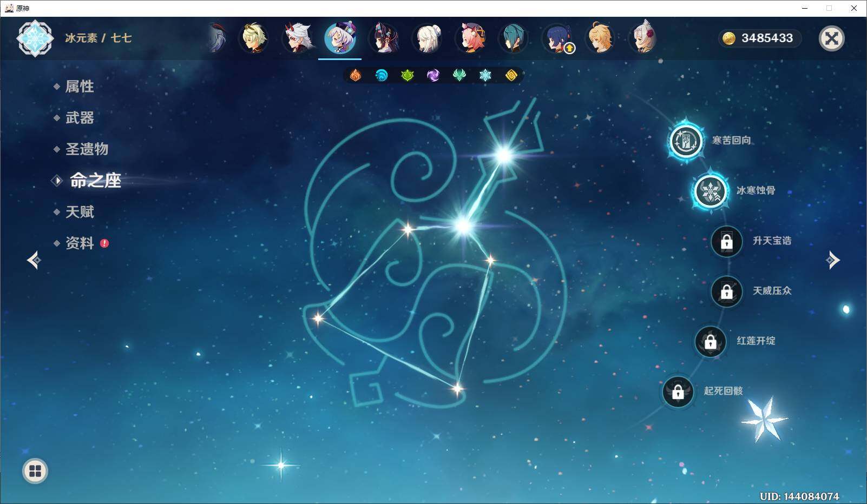Switch to the next character with the right arrow

[833, 261]
